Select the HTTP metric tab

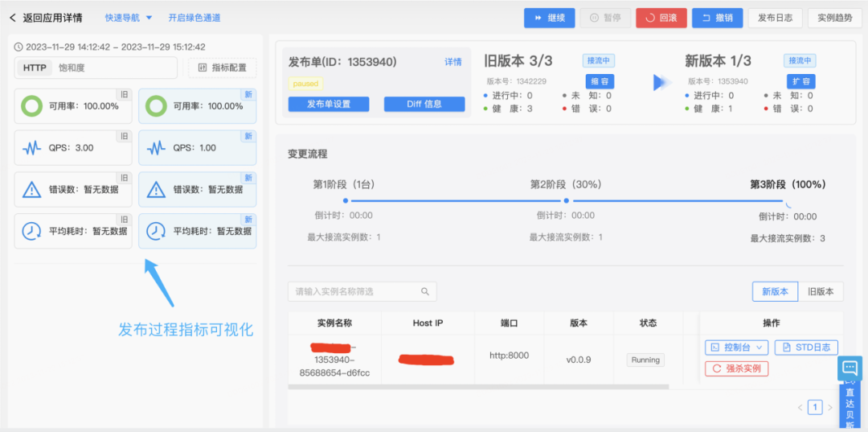(35, 68)
